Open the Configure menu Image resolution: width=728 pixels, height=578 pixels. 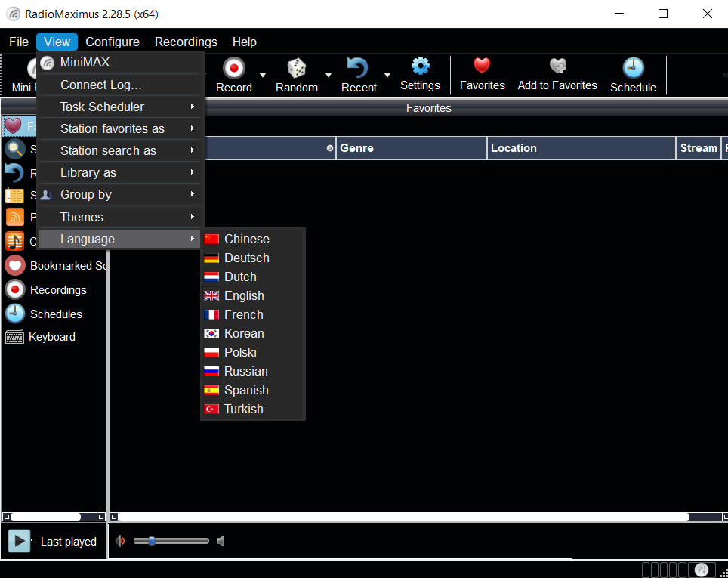(113, 42)
